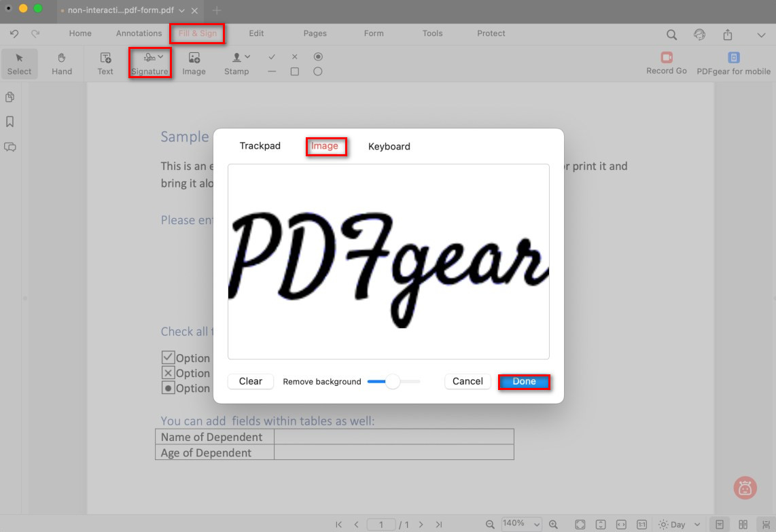Switch to Image signature tab

pyautogui.click(x=325, y=146)
